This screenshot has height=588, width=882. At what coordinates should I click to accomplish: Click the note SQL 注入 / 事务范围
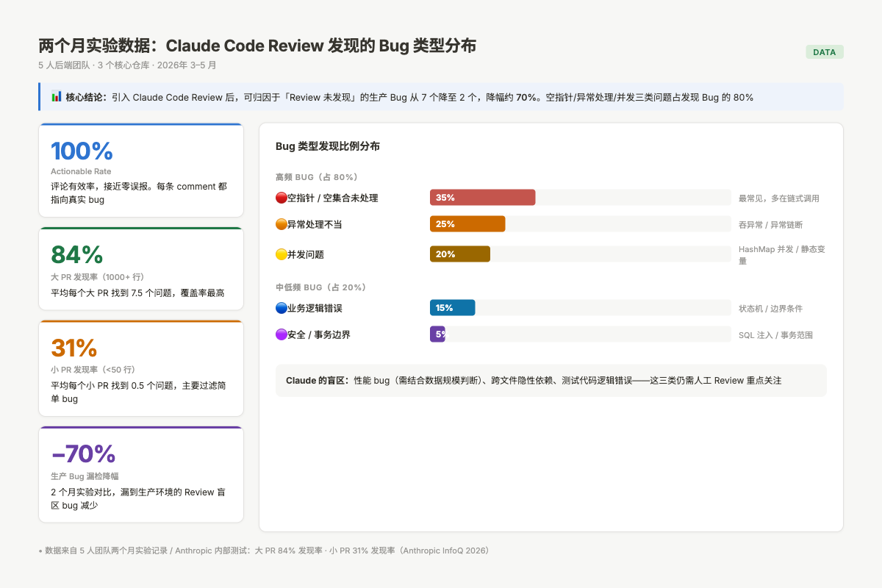coord(775,335)
